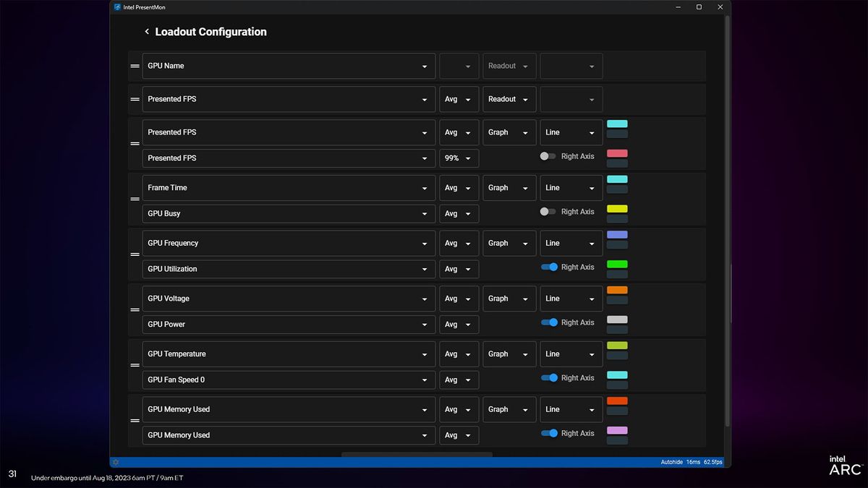Open the GPU Busy metric dropdown

click(289, 213)
